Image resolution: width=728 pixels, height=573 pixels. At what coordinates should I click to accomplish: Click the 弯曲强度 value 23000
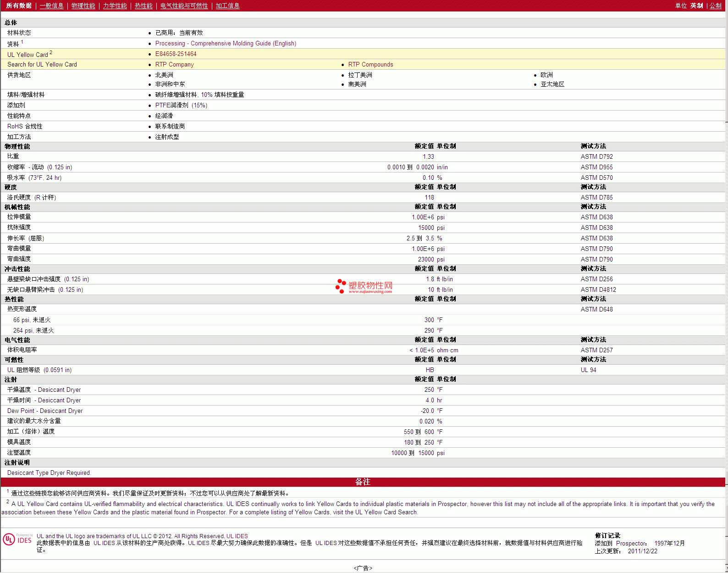tap(426, 259)
